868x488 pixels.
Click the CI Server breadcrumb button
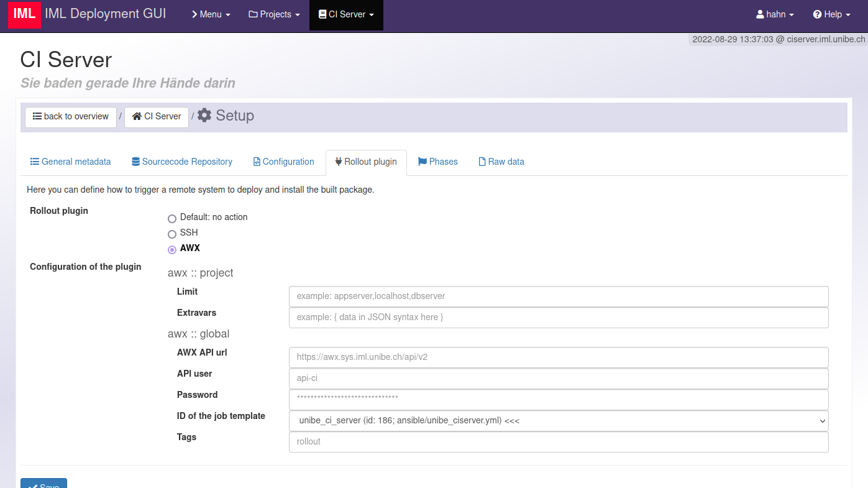tap(157, 117)
